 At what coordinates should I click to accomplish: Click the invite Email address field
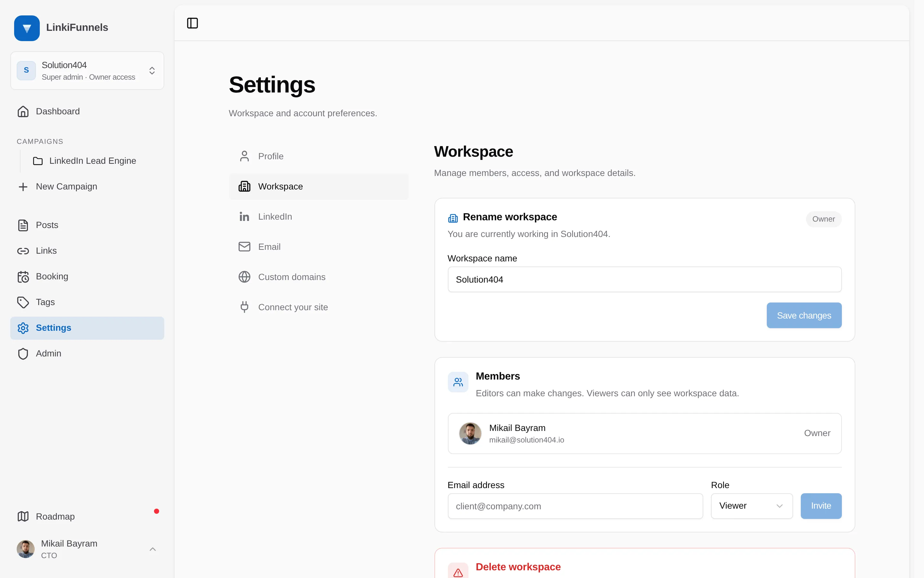575,506
